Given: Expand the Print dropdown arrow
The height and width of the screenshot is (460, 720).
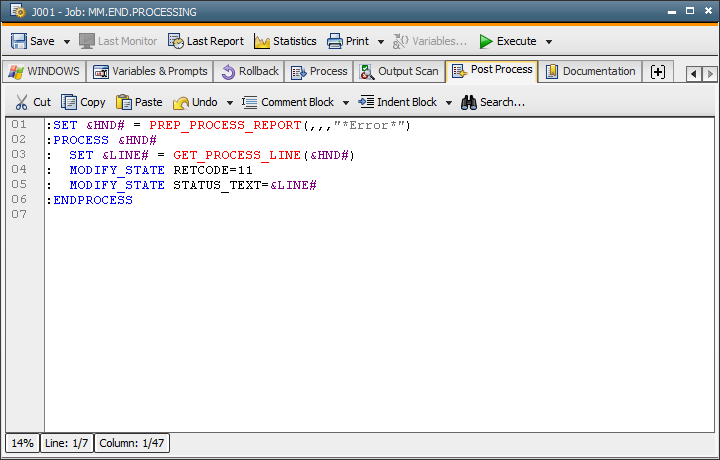Looking at the screenshot, I should [x=381, y=41].
